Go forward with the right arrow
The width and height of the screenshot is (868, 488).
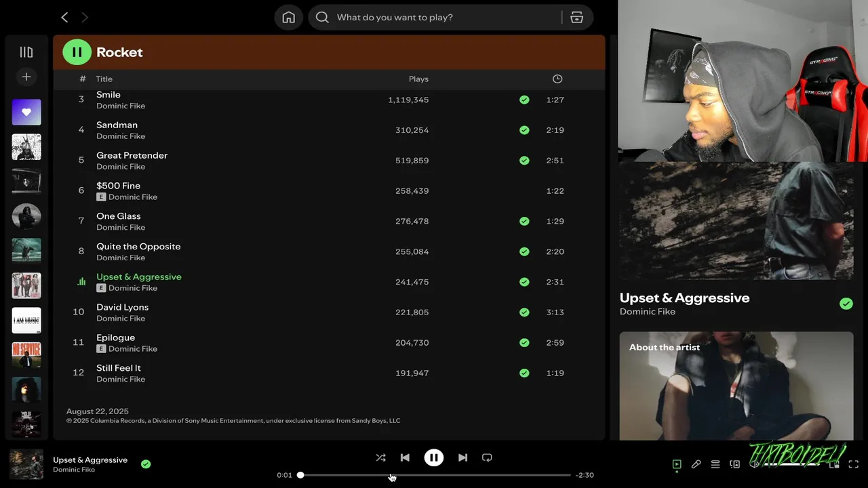[85, 18]
